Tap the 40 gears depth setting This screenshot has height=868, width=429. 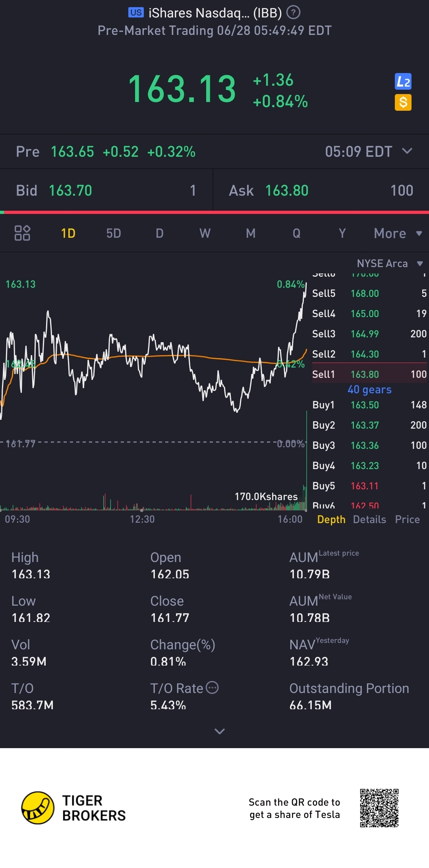click(369, 389)
